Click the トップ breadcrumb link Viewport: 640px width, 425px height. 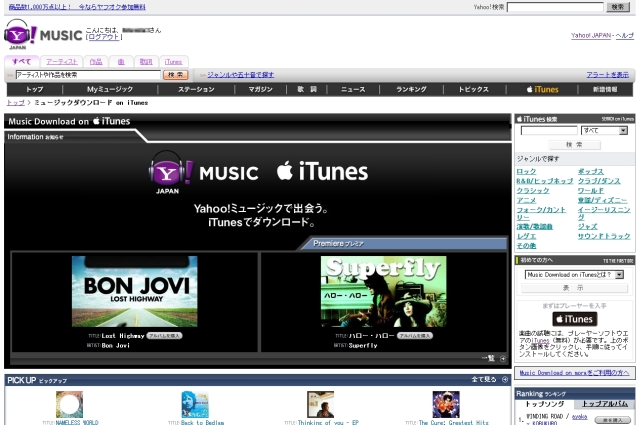click(16, 102)
